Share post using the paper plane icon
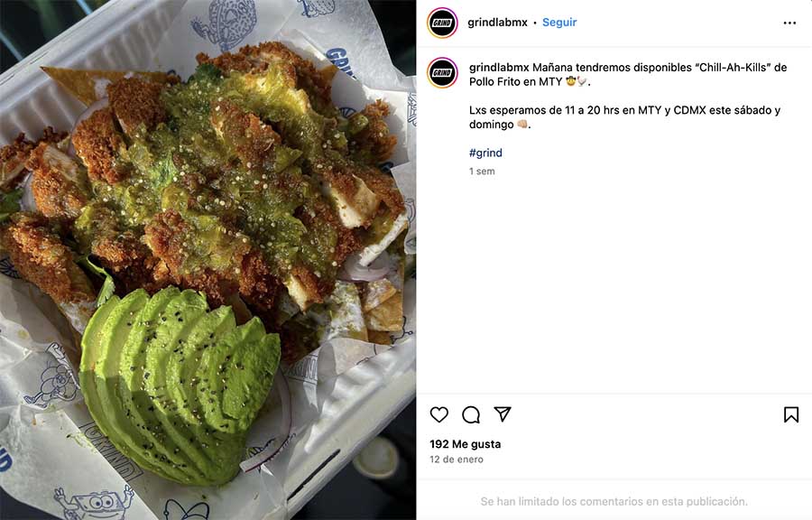 click(x=503, y=413)
